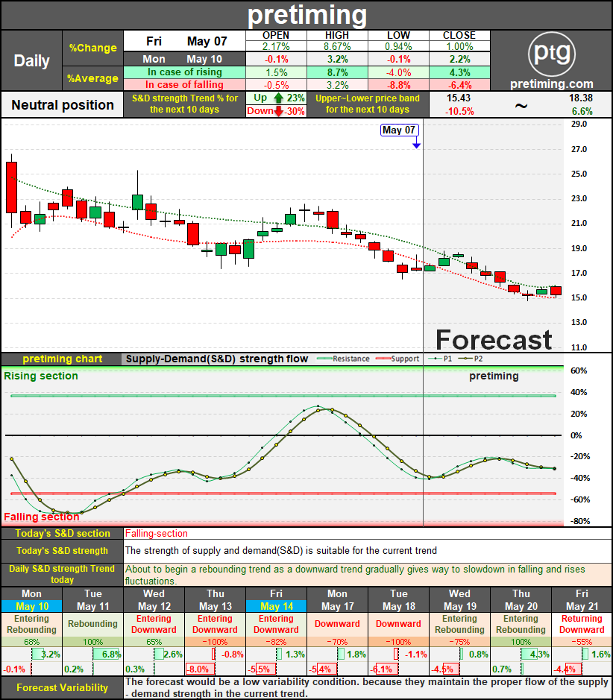The image size is (613, 700).
Task: Click the LOW column header
Action: (x=398, y=35)
